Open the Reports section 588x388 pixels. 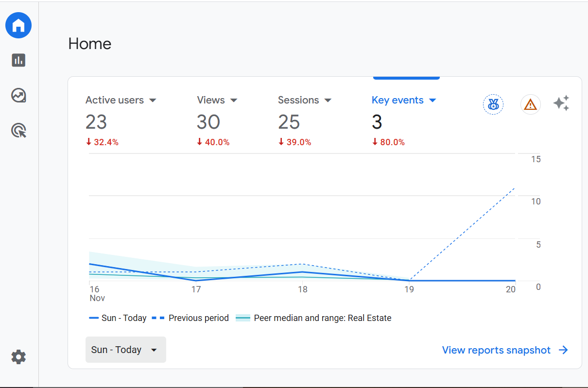18,60
